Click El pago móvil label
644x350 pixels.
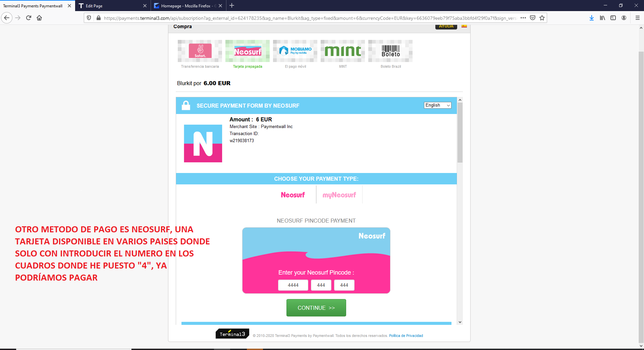click(x=296, y=66)
